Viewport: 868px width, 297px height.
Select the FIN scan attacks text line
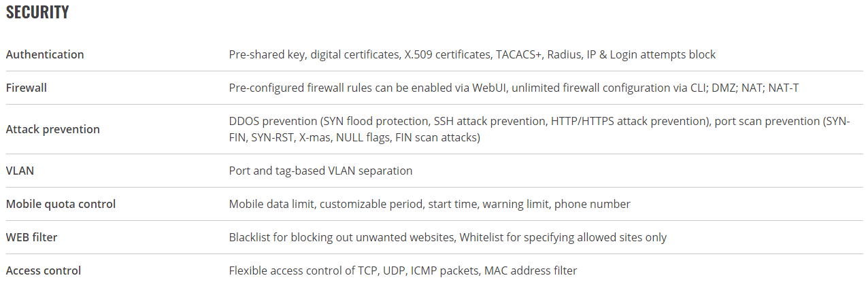pyautogui.click(x=354, y=137)
